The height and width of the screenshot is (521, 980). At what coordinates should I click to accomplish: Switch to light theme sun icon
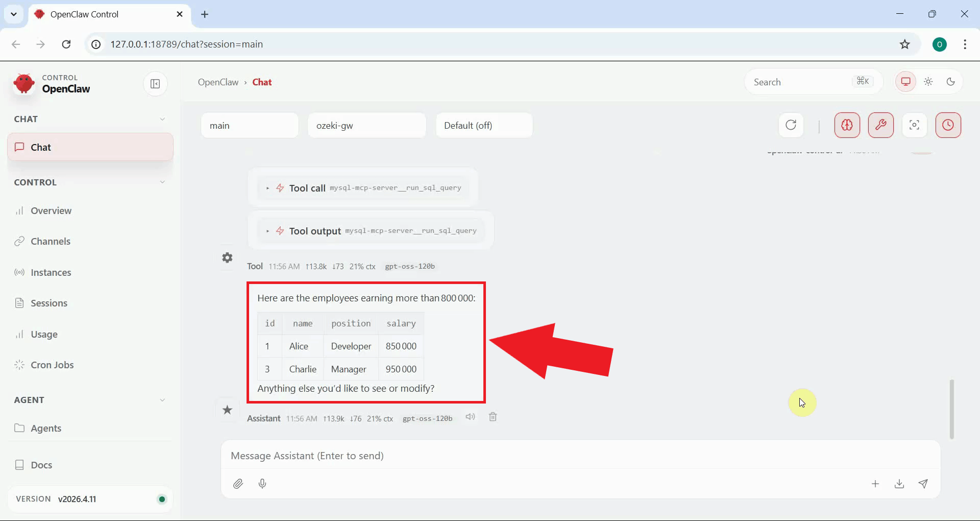pos(928,82)
